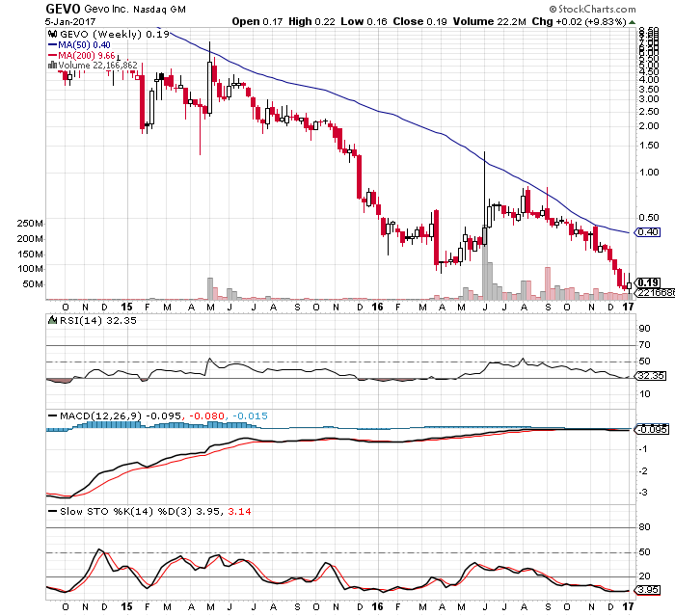Click the Open 0.17 value
Image resolution: width=675 pixels, height=616 pixels.
pos(257,21)
